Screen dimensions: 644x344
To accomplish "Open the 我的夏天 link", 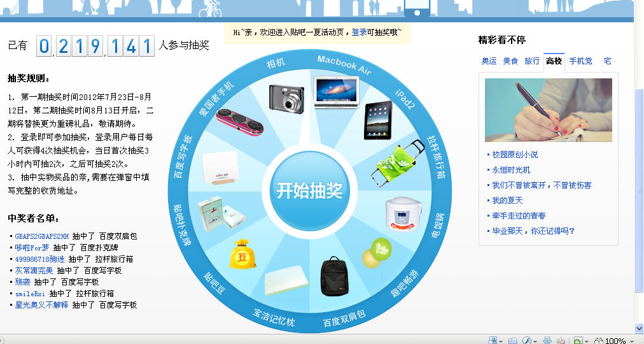I will click(507, 201).
